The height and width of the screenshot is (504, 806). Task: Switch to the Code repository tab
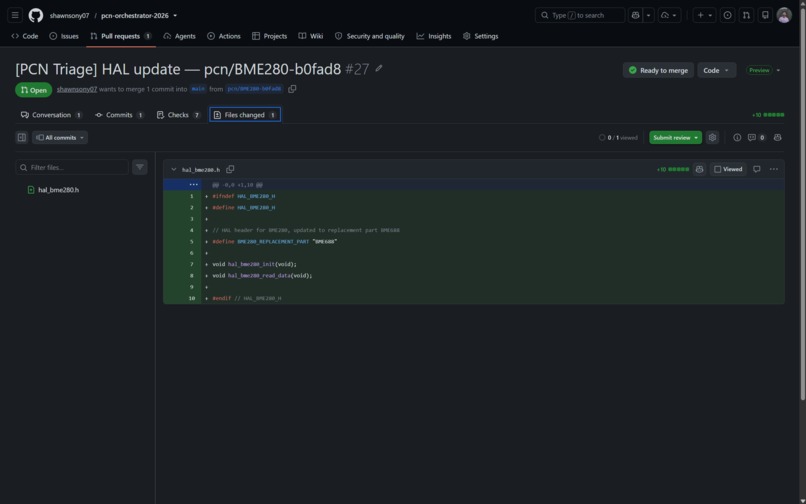pyautogui.click(x=25, y=36)
